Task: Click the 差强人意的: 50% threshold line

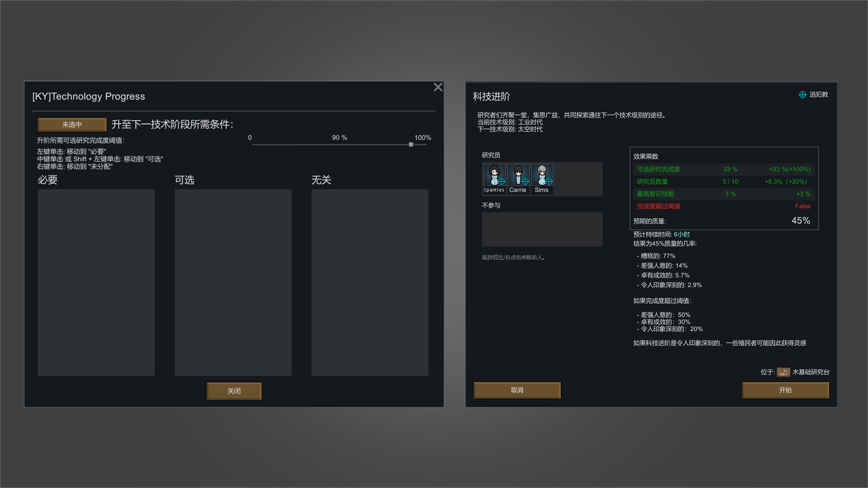Action: tap(664, 315)
